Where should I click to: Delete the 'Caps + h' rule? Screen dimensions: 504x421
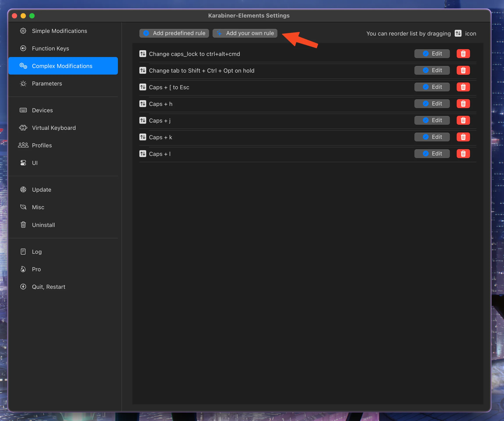click(x=463, y=103)
